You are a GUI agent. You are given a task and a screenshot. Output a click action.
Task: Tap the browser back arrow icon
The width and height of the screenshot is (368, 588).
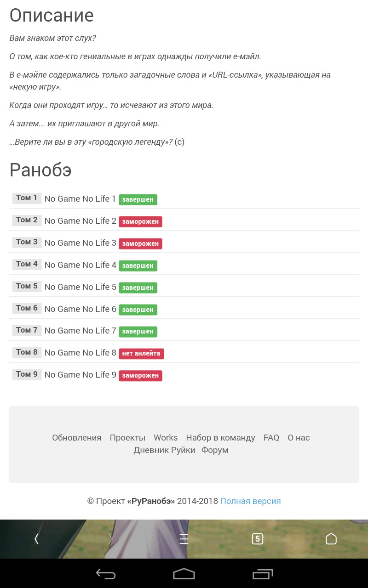tap(37, 539)
